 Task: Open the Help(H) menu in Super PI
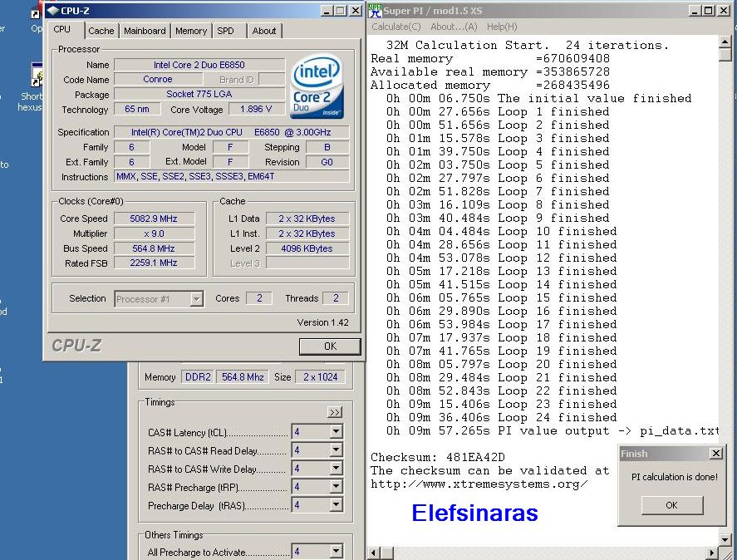point(502,27)
